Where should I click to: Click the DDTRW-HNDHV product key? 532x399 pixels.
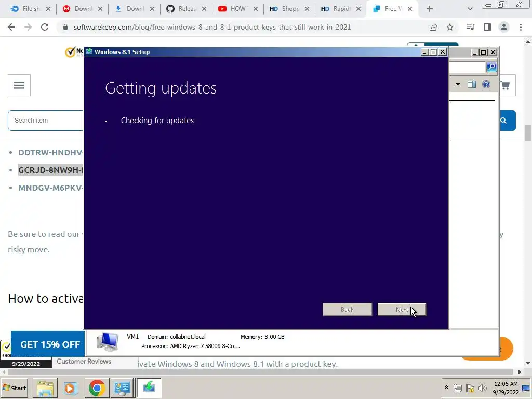[50, 153]
